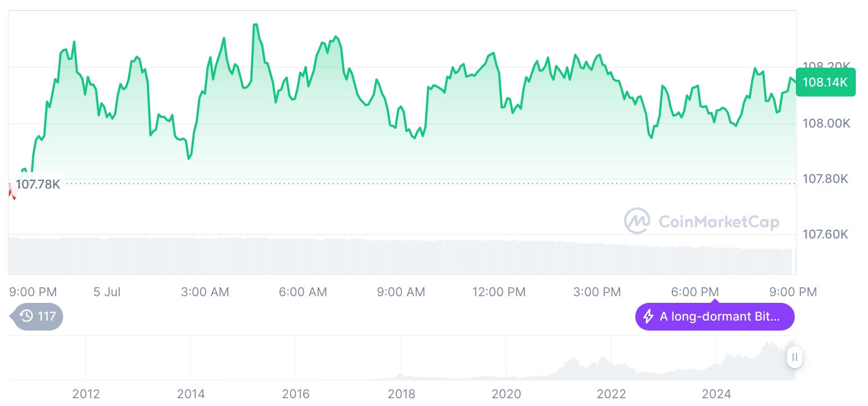
Task: Click the 12:00 PM time axis label
Action: point(498,292)
